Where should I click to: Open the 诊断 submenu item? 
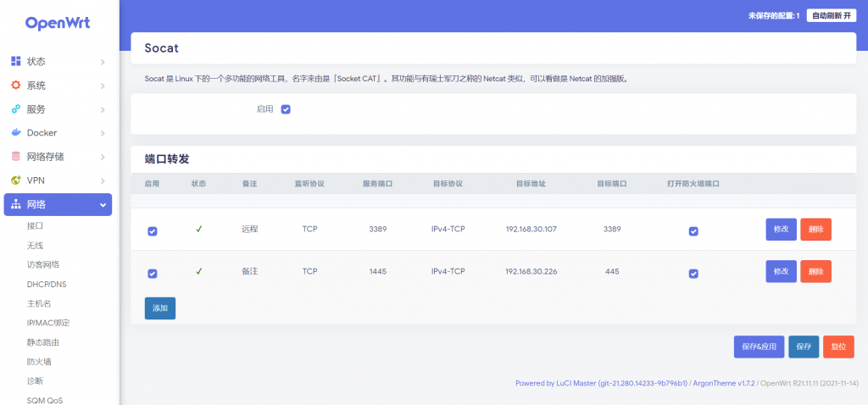35,380
